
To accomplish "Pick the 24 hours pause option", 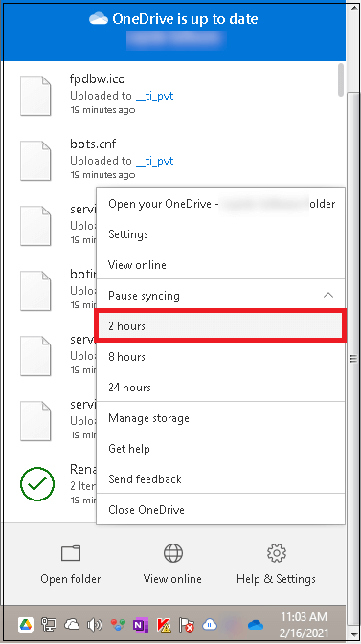I will (x=221, y=387).
